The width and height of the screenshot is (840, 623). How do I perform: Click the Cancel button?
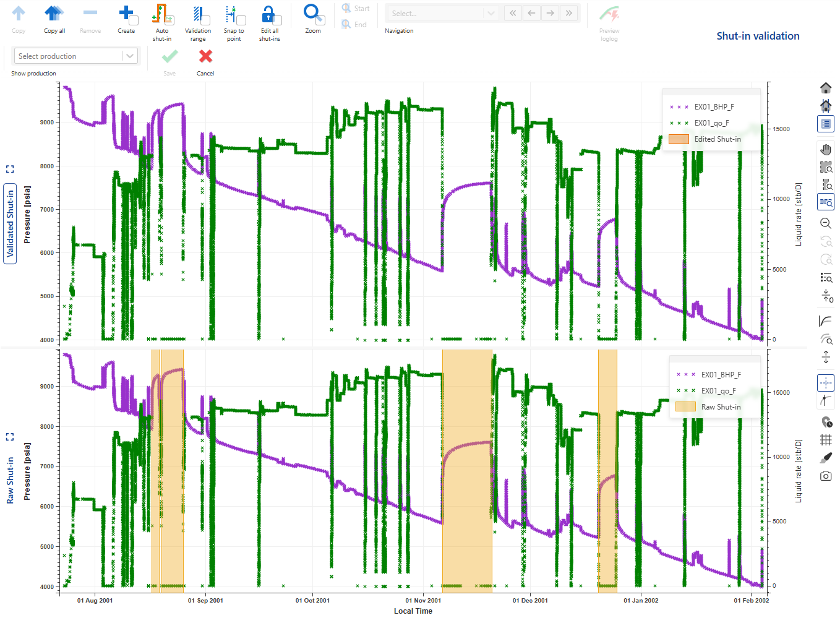coord(205,61)
